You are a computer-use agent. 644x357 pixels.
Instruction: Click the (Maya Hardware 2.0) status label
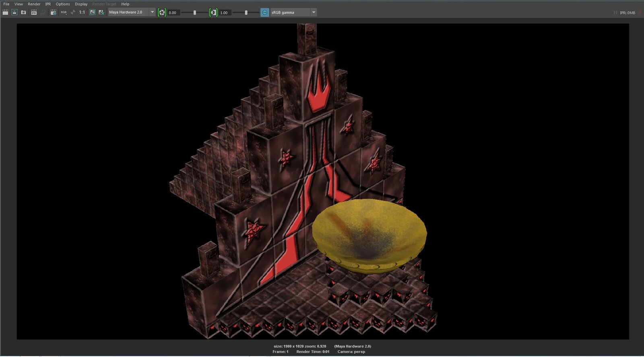click(353, 346)
